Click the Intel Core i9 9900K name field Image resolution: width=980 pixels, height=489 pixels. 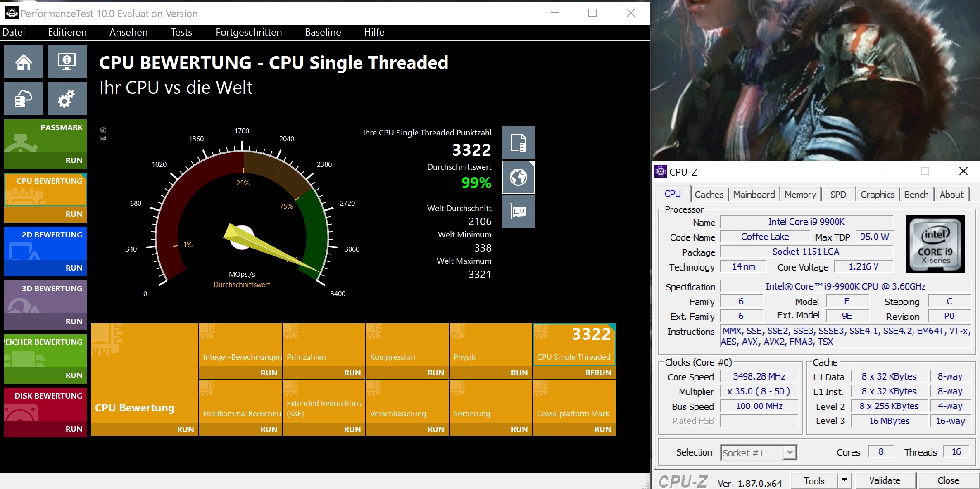point(806,222)
